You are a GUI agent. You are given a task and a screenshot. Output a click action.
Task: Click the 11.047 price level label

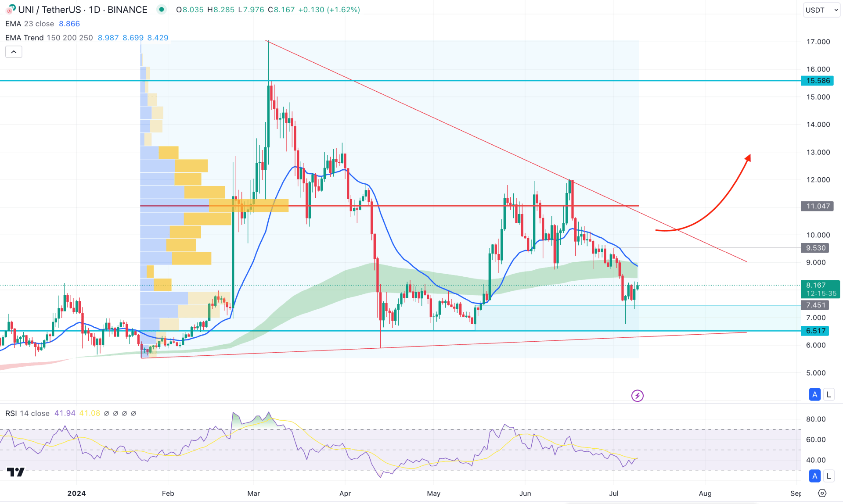tap(818, 206)
